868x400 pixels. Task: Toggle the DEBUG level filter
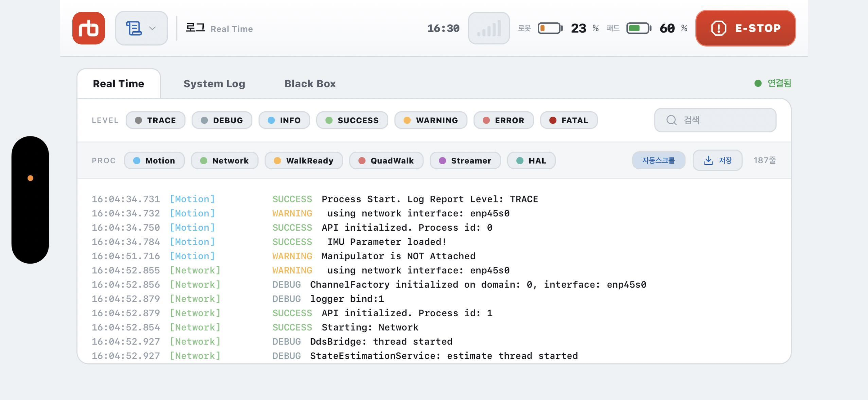pyautogui.click(x=222, y=120)
